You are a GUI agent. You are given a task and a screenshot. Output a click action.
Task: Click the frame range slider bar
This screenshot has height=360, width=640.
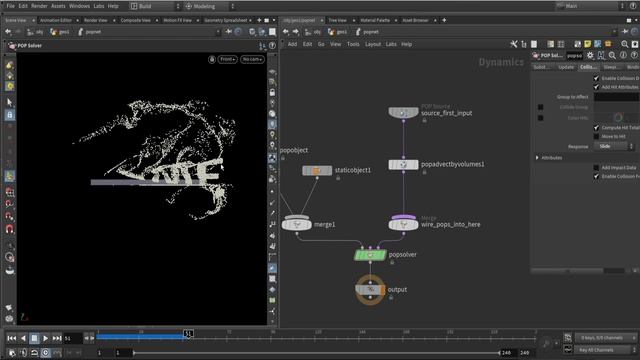[316, 353]
